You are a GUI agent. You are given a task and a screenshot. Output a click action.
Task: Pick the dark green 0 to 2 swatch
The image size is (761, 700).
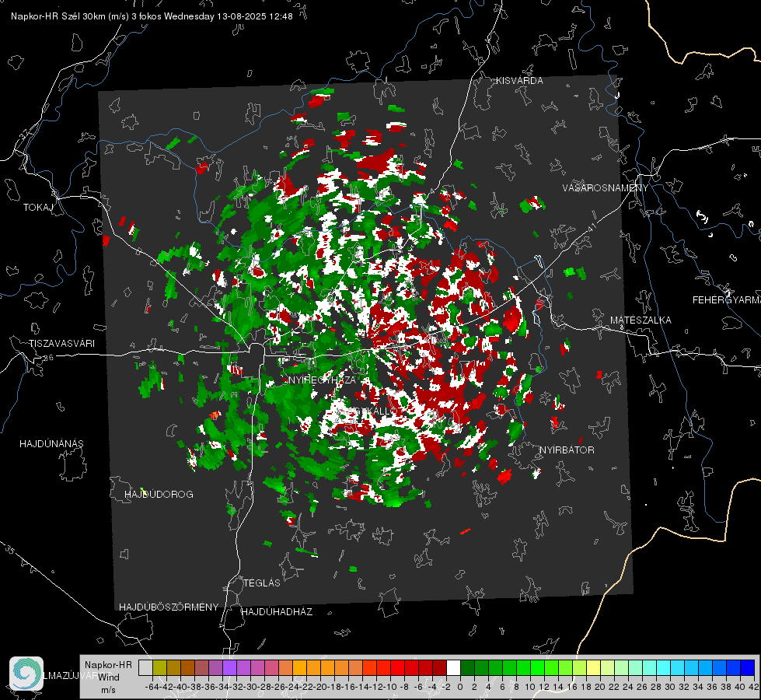[x=467, y=667]
